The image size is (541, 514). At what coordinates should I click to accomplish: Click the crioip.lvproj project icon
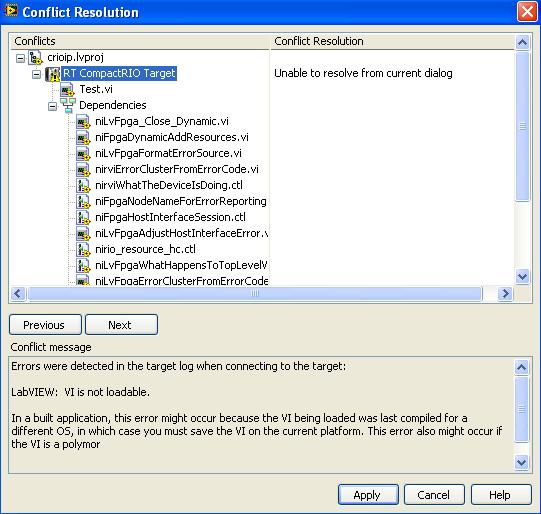36,58
